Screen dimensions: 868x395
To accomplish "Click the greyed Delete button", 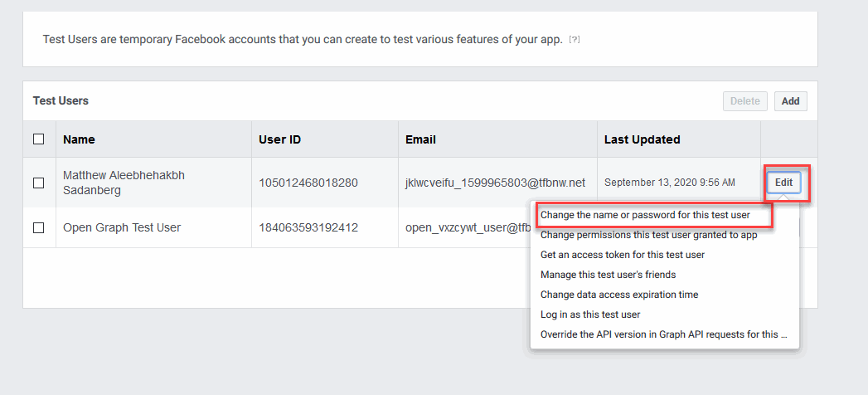I will (x=745, y=101).
